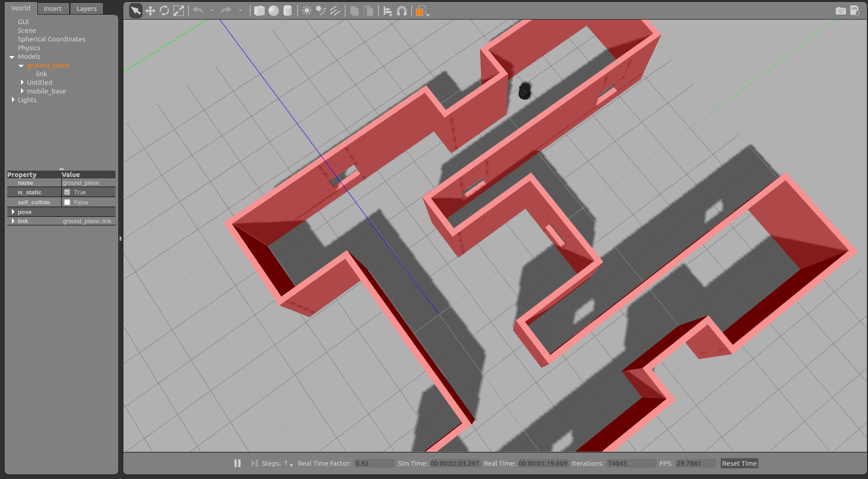Click the ground_plane::link value cell
Viewport: 868px width, 479px height.
click(88, 221)
